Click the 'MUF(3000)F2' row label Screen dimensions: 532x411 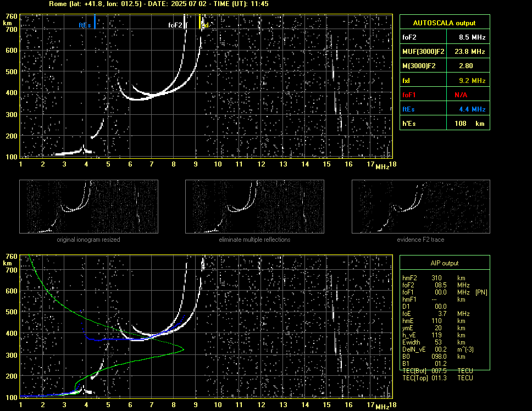pyautogui.click(x=423, y=52)
